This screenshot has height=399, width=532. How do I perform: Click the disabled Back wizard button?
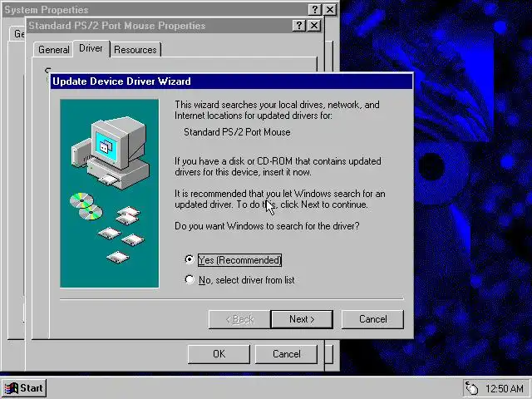(x=239, y=319)
